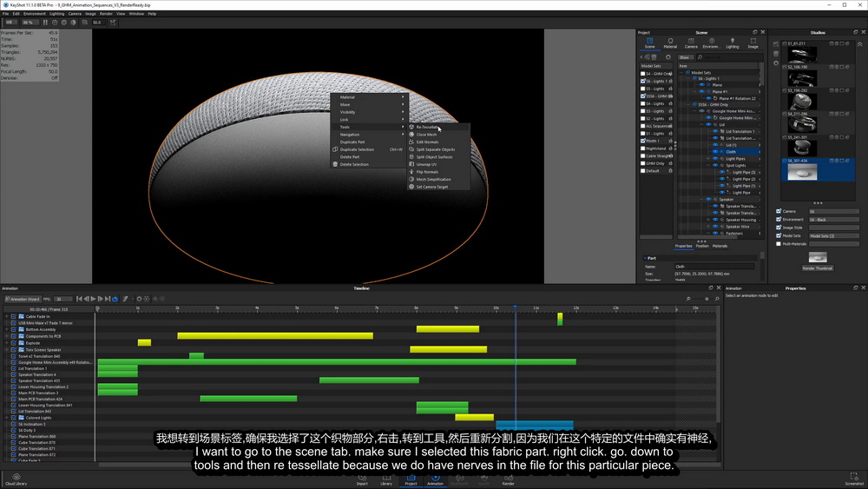This screenshot has width=868, height=489.
Task: Click the Cloud Library icon
Action: 16,479
